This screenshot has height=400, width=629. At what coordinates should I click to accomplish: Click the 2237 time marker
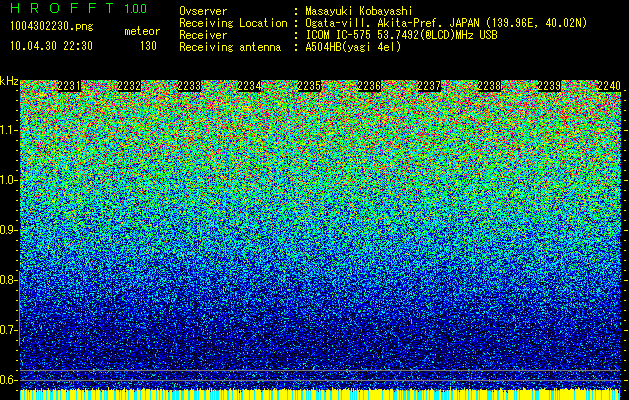click(429, 86)
